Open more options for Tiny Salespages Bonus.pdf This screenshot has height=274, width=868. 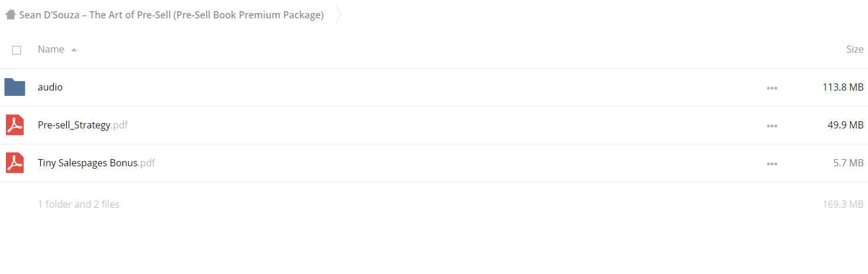click(772, 163)
